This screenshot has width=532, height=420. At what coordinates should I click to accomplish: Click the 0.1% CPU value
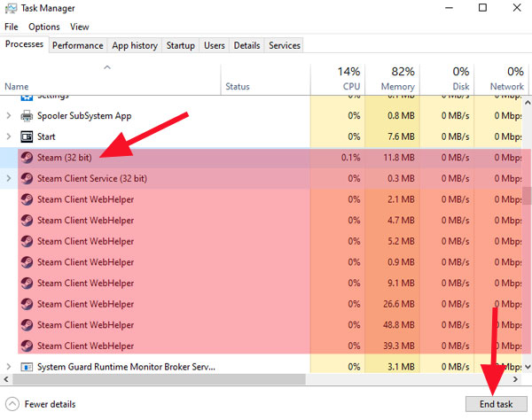point(350,158)
